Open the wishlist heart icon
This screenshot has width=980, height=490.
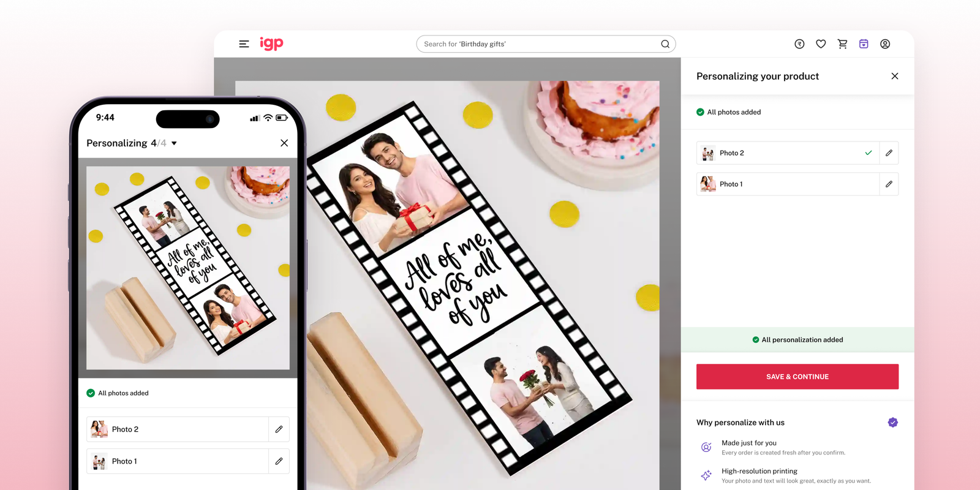click(821, 44)
